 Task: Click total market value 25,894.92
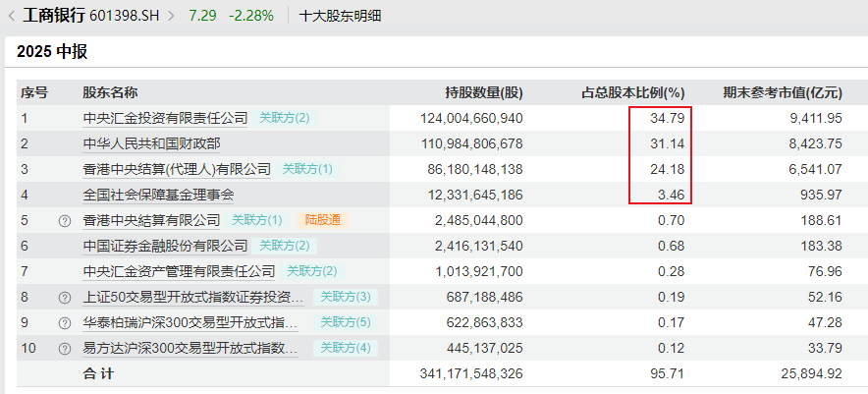813,373
